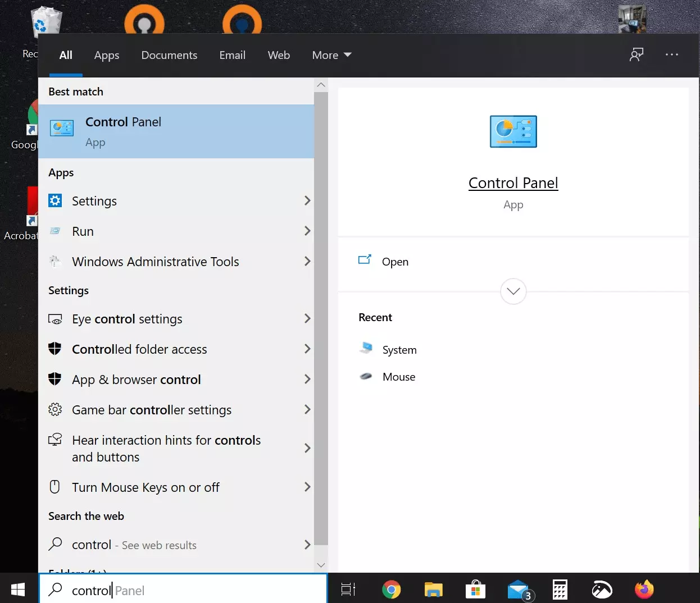Image resolution: width=700 pixels, height=603 pixels.
Task: Click scrollbar down arrow in results list
Action: pyautogui.click(x=321, y=565)
